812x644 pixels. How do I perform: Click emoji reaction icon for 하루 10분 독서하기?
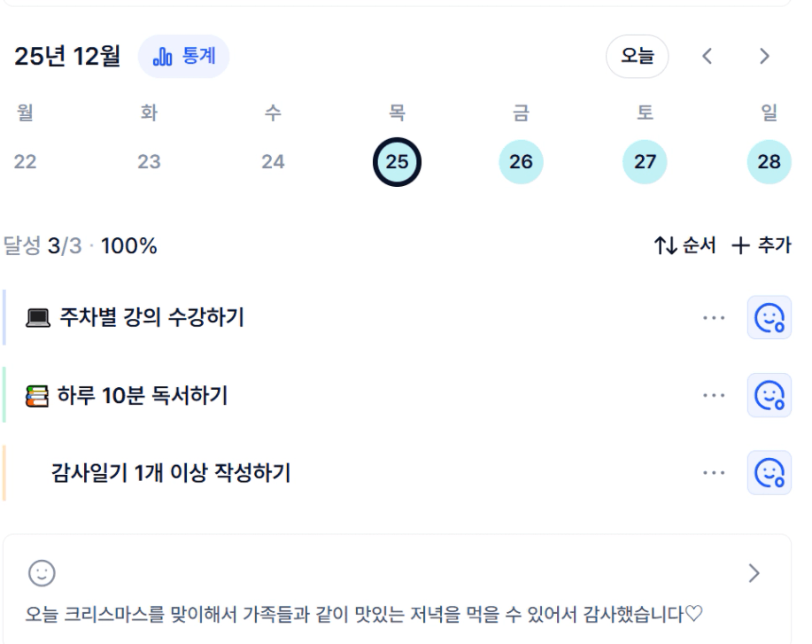[x=769, y=395]
